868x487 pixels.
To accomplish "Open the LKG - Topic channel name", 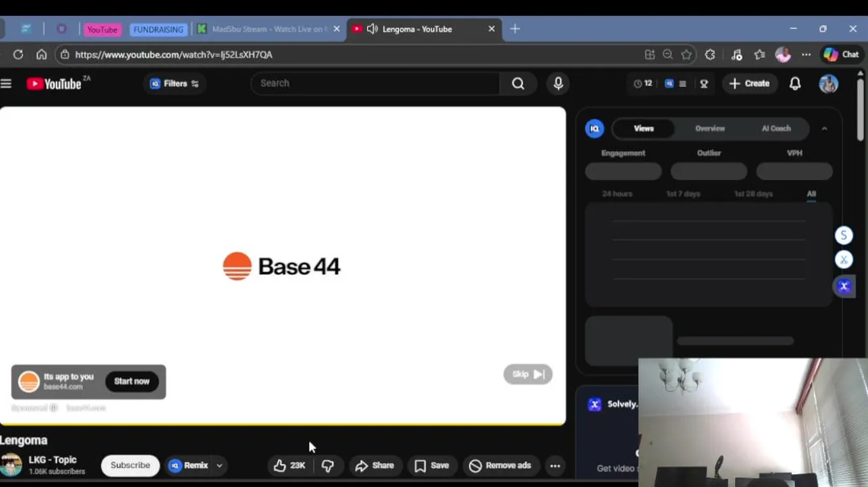I will point(53,460).
